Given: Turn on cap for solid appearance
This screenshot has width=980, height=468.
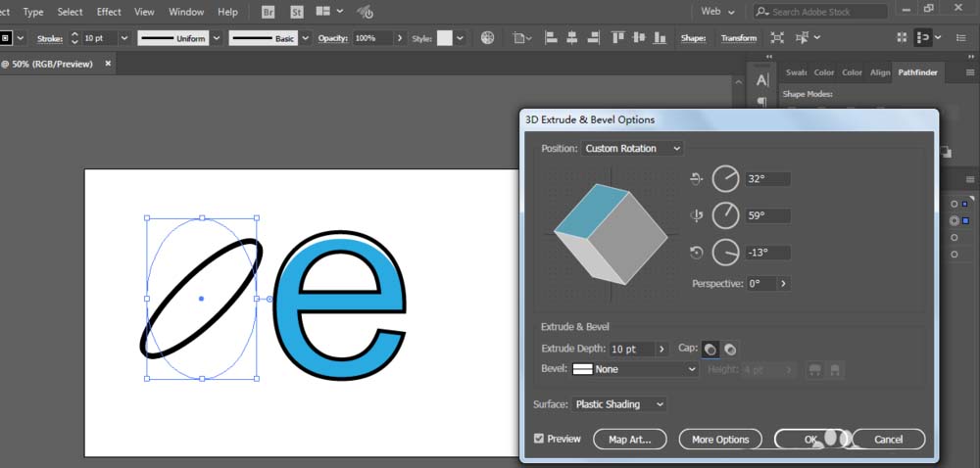Looking at the screenshot, I should coord(710,350).
